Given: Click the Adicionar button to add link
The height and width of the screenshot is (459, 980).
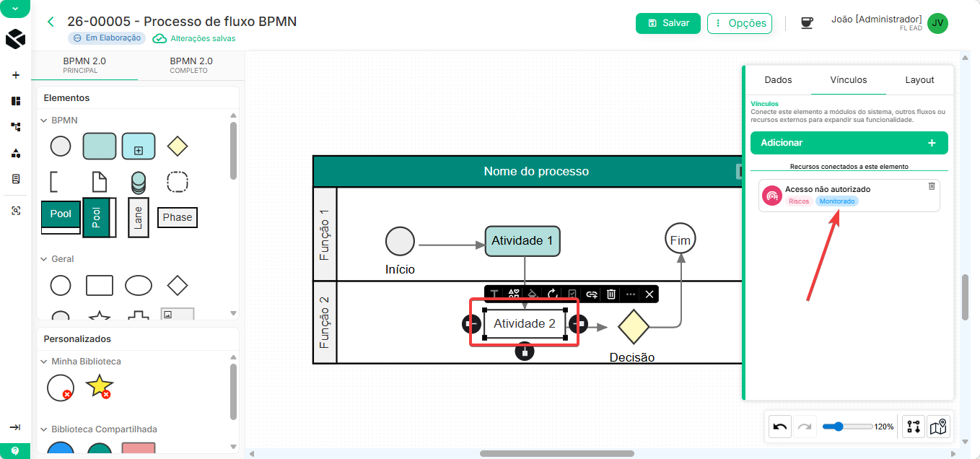Looking at the screenshot, I should coord(849,143).
